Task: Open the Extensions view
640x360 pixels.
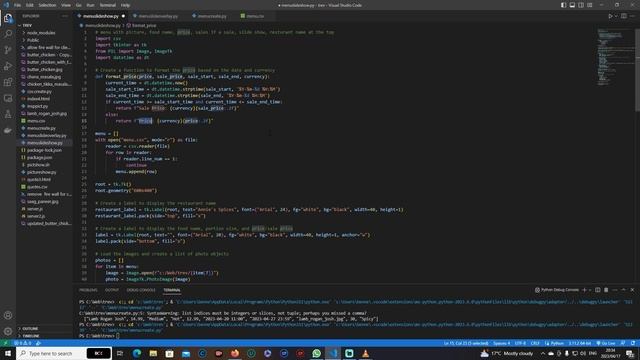Action: pyautogui.click(x=8, y=82)
